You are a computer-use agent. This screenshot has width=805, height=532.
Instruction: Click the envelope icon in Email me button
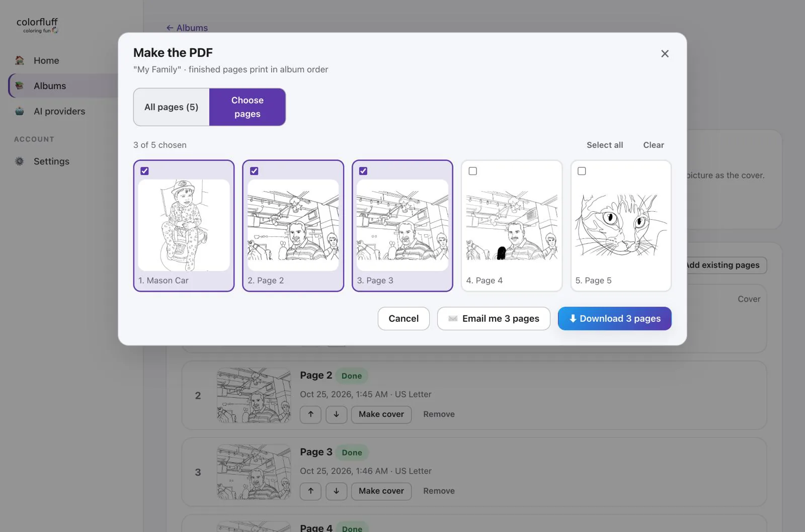pyautogui.click(x=453, y=319)
